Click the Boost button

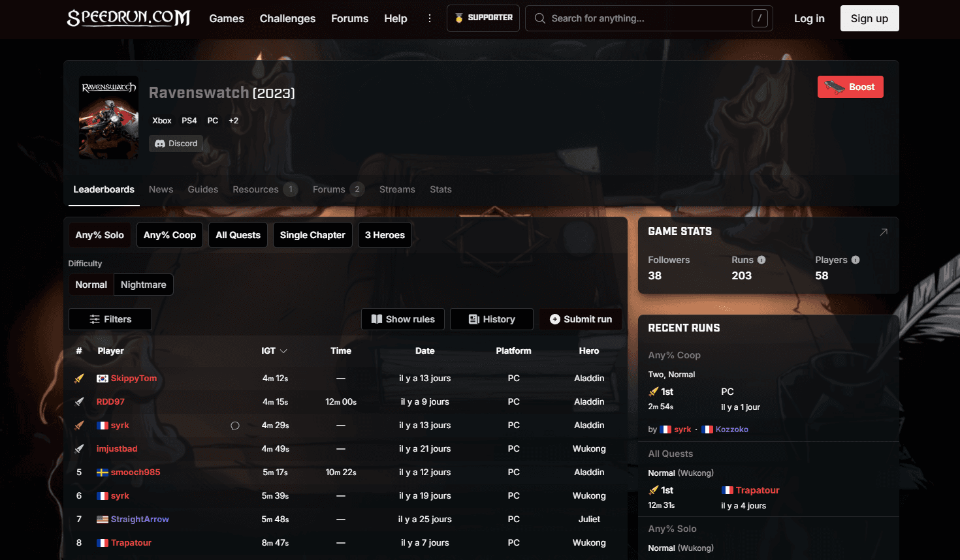[x=850, y=87]
